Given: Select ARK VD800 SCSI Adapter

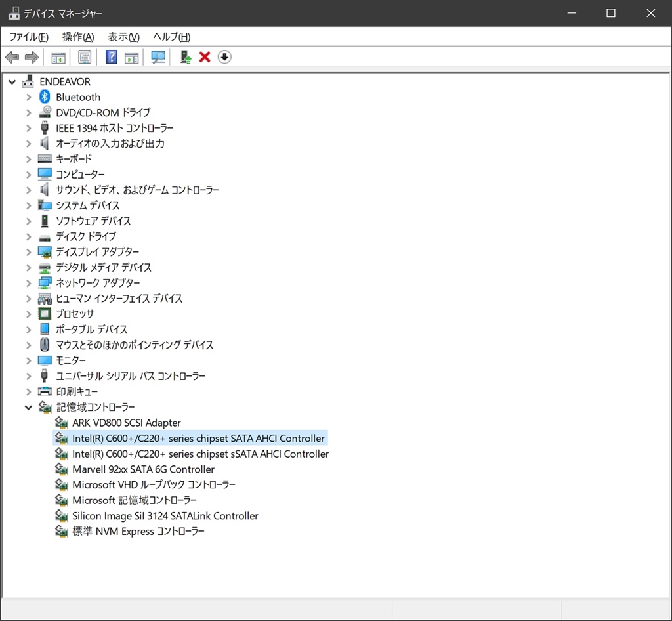Looking at the screenshot, I should tap(127, 423).
